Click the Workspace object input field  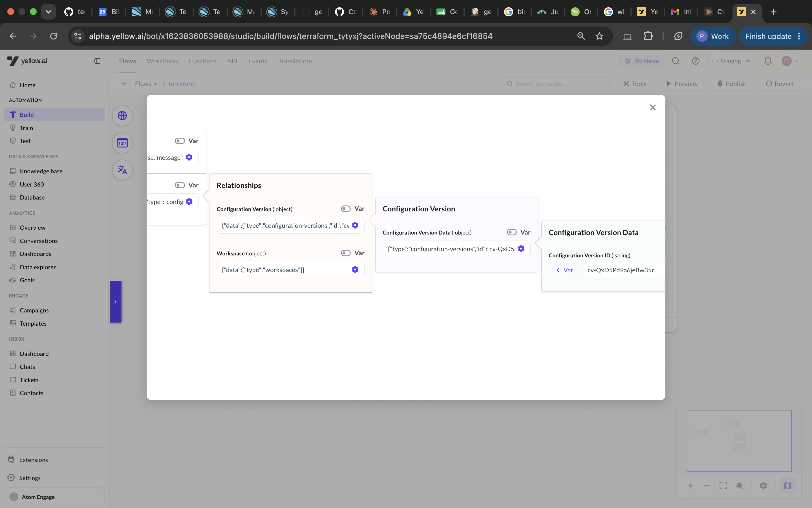tap(291, 270)
